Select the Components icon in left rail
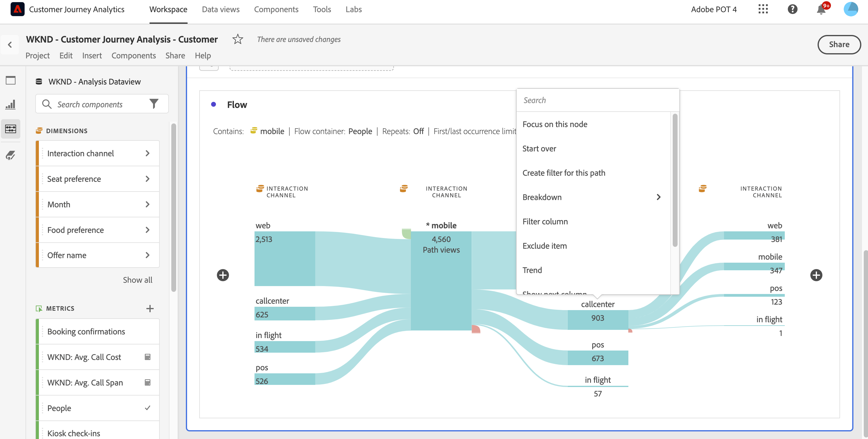This screenshot has width=868, height=439. coord(10,129)
